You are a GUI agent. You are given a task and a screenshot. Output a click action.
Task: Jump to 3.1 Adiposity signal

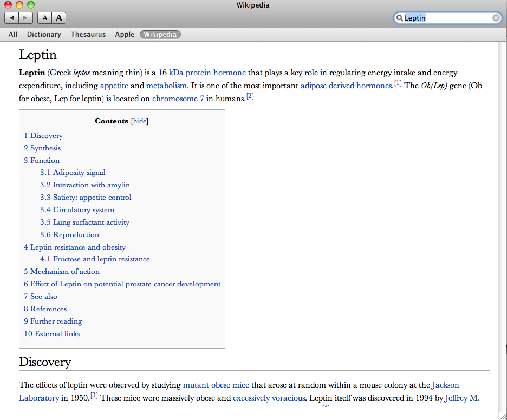73,173
